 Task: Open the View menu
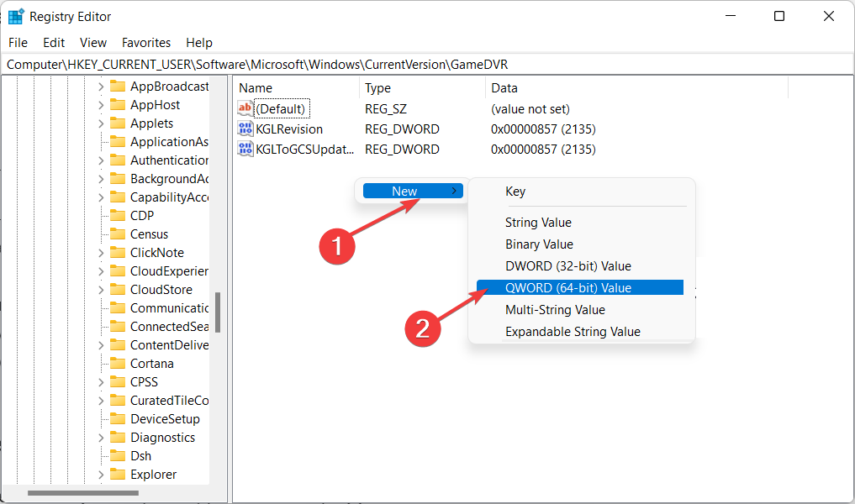tap(93, 43)
